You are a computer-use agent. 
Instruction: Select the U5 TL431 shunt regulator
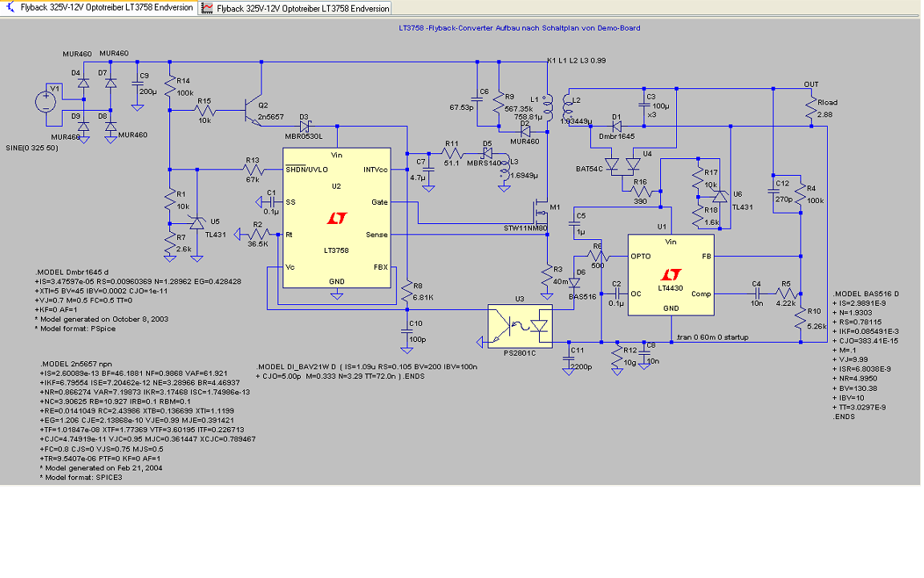pos(197,223)
